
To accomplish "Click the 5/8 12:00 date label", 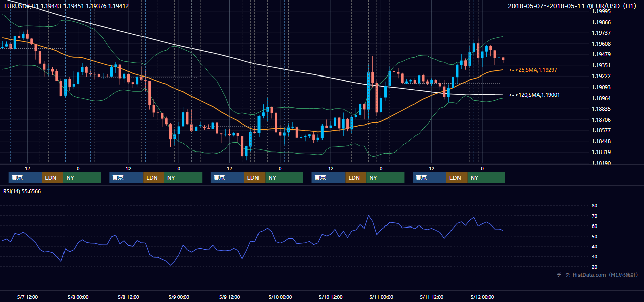I will [x=128, y=297].
